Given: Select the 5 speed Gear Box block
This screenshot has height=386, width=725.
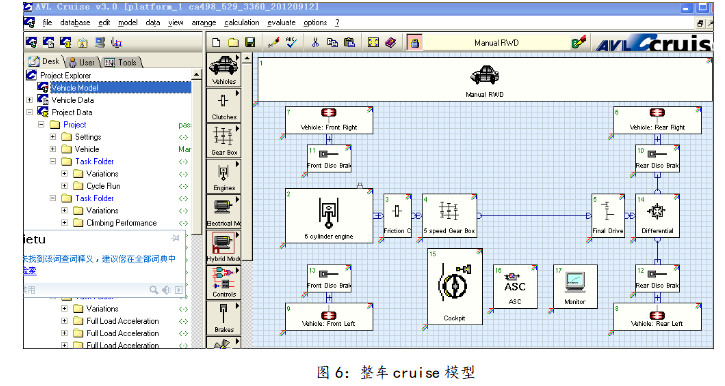Looking at the screenshot, I should [x=449, y=216].
